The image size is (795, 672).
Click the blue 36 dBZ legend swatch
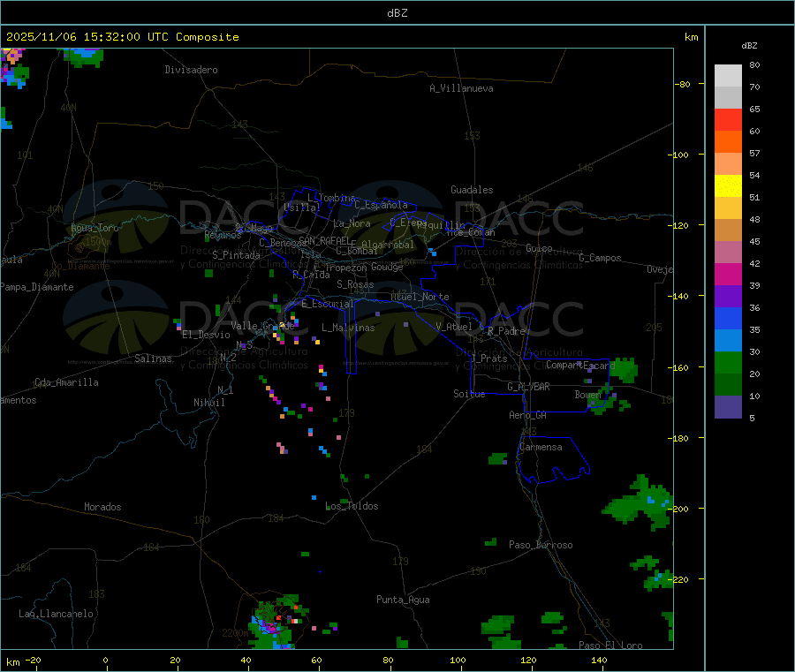tap(728, 318)
